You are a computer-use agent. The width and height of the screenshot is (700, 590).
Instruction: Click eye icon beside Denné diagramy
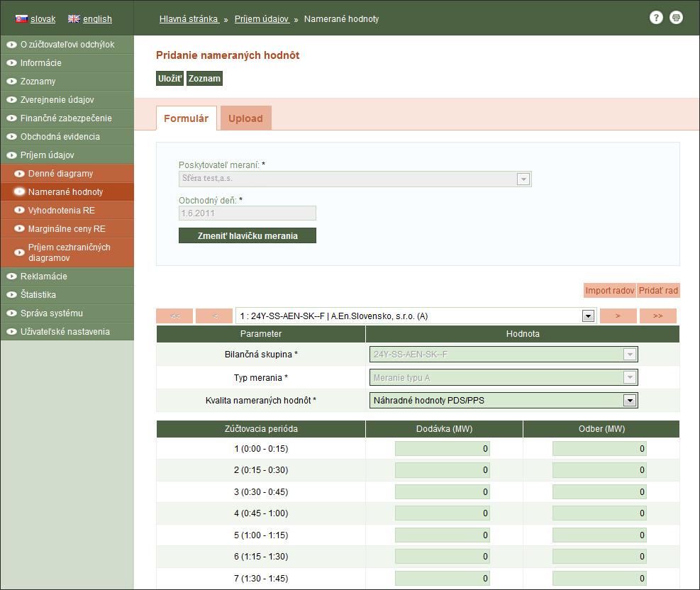[x=19, y=174]
